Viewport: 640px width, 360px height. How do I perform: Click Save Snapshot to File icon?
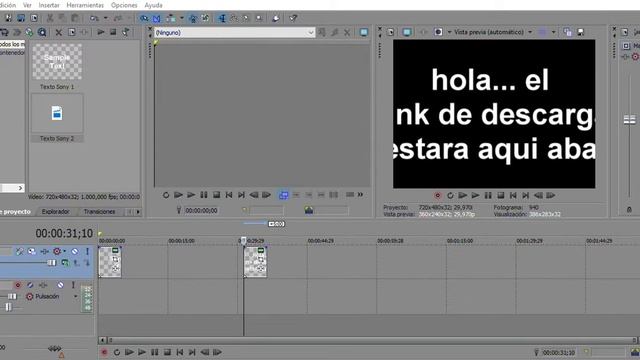[x=580, y=32]
